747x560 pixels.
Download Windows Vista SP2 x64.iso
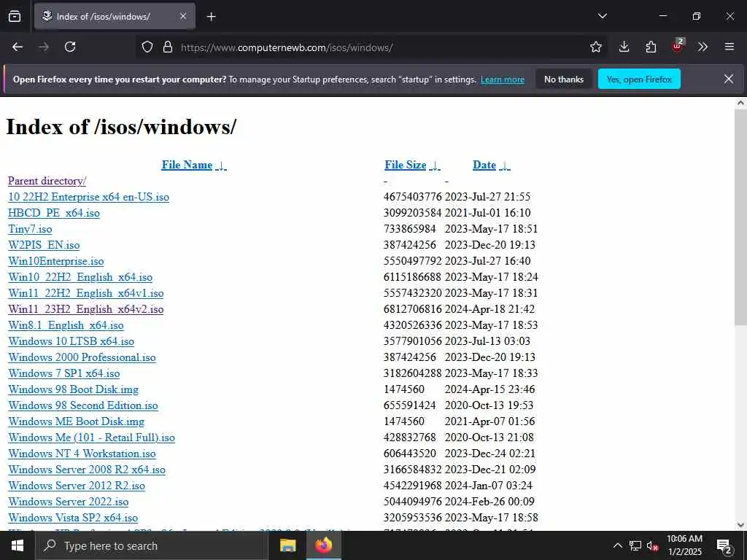tap(73, 518)
